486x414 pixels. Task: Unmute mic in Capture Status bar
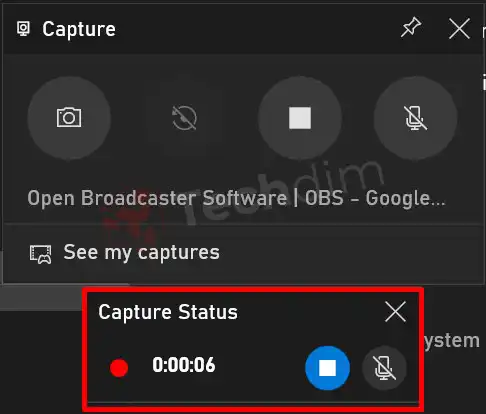pyautogui.click(x=384, y=368)
